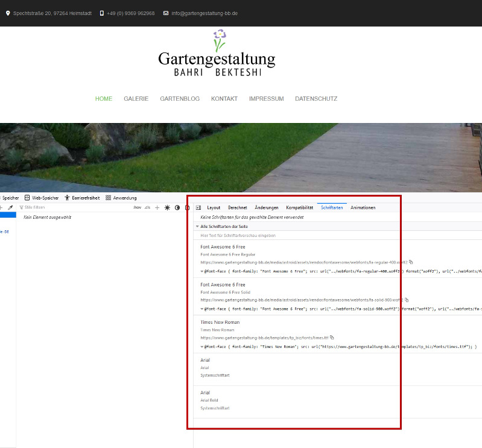Open the IMPRESSUM page
The height and width of the screenshot is (448, 482).
[267, 99]
